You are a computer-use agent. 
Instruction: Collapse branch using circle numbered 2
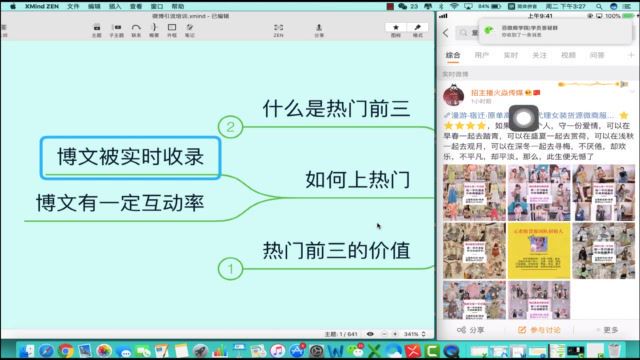[230, 127]
